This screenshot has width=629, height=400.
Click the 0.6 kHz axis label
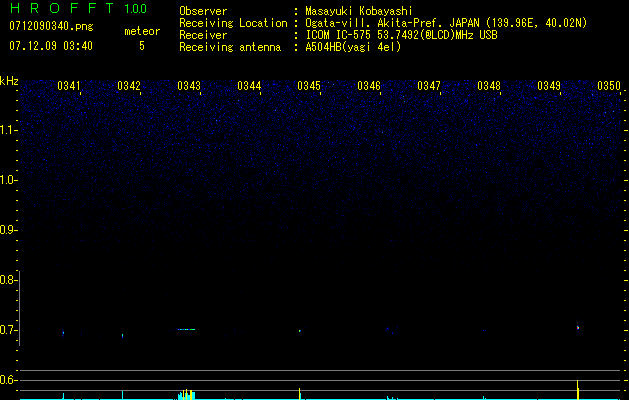pyautogui.click(x=8, y=380)
